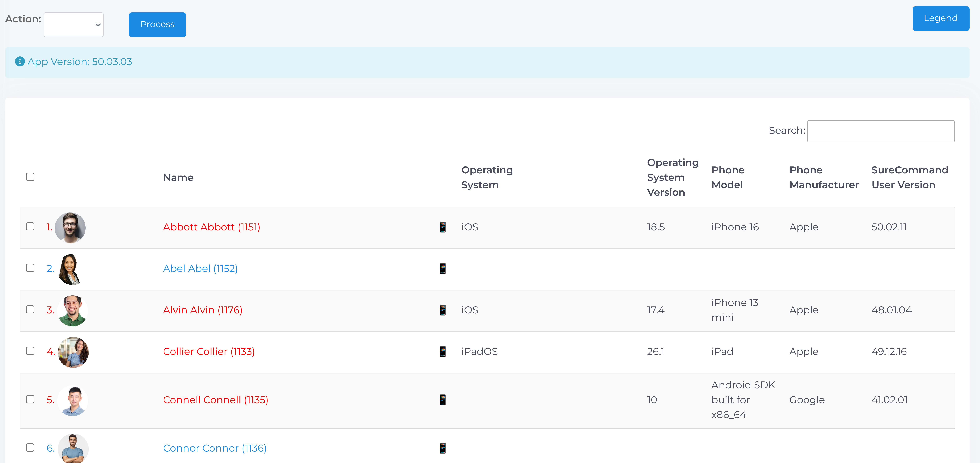This screenshot has width=980, height=463.
Task: Check the box for Collier Collier (1133)
Action: 30,351
